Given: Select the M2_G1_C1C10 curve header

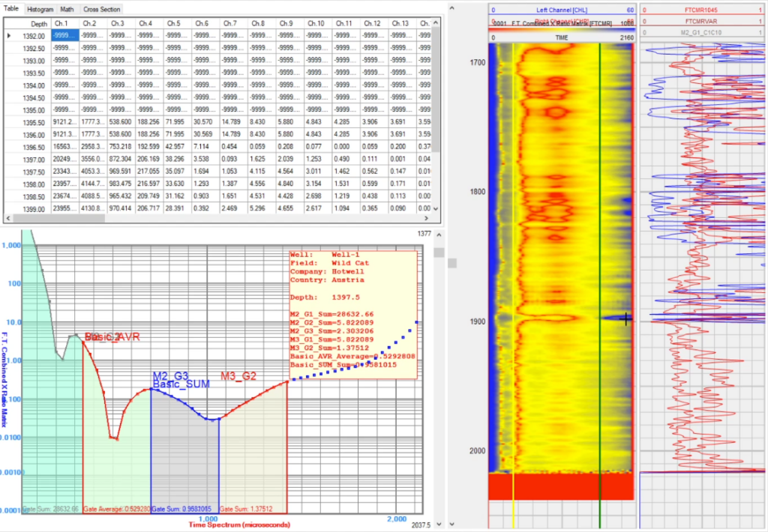Looking at the screenshot, I should [702, 32].
